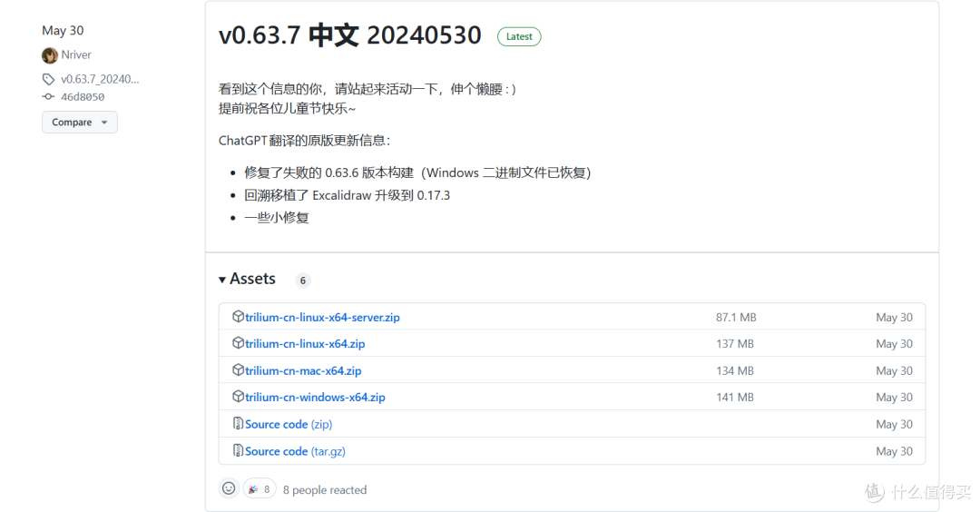Screen dimensions: 980x512
Task: Toggle the party popper reaction with count 8
Action: pos(260,489)
